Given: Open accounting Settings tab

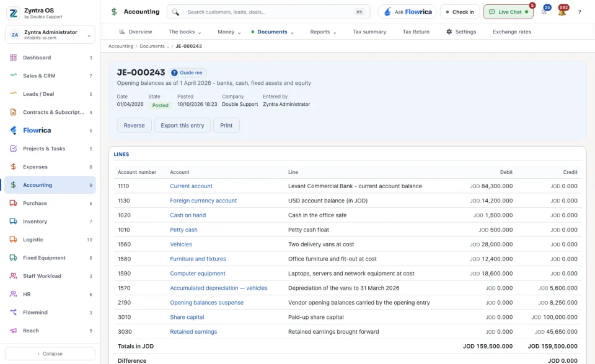Looking at the screenshot, I should [x=461, y=32].
